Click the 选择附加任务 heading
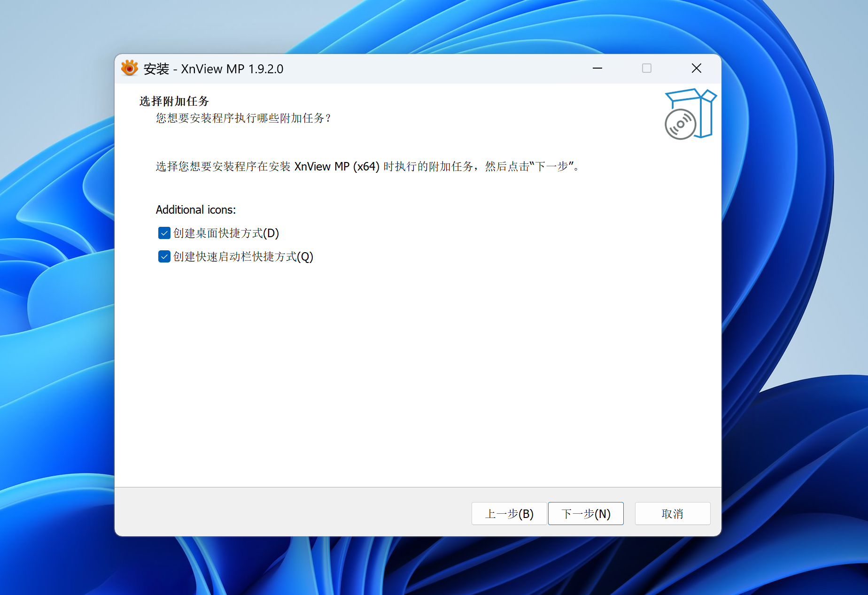Viewport: 868px width, 595px height. point(174,101)
